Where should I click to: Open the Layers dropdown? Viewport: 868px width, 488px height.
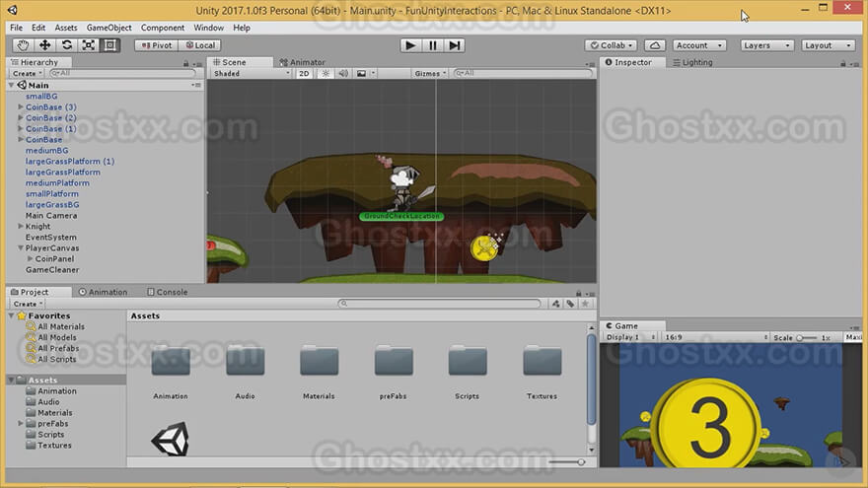pos(766,45)
